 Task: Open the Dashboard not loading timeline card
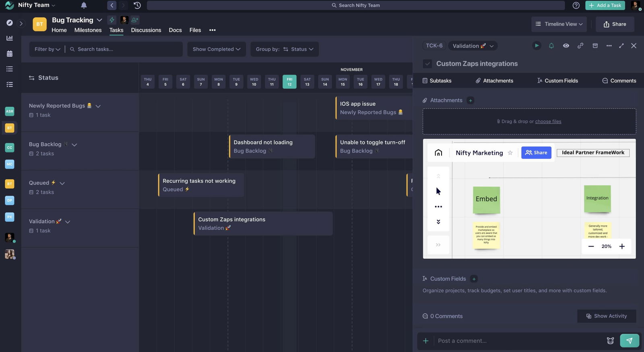(x=272, y=146)
